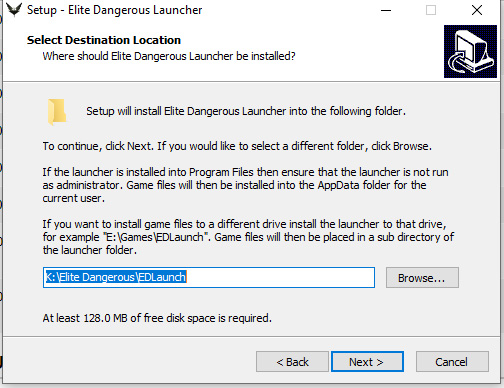504x388 pixels.
Task: Click the 128.0 MB free disk space notice
Action: pos(157,318)
